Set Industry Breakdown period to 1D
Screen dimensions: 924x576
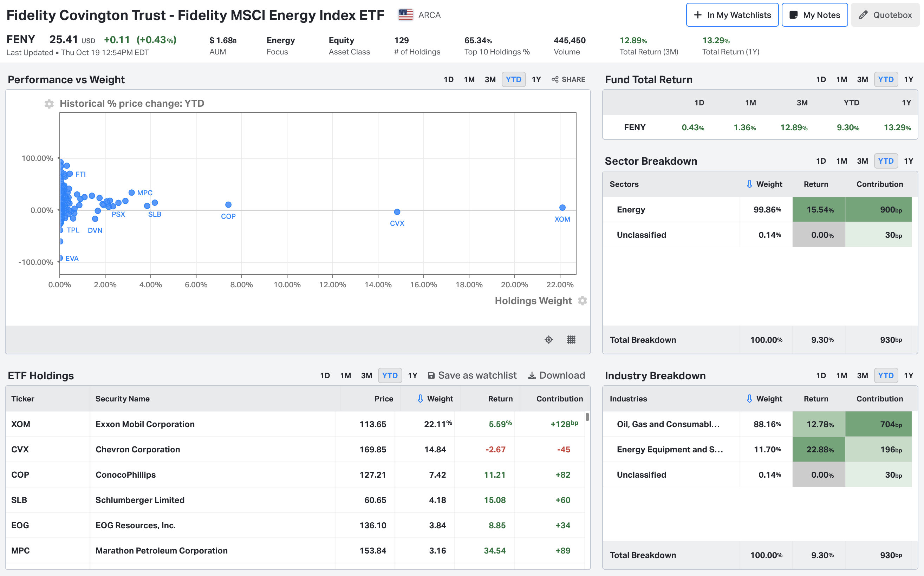pyautogui.click(x=821, y=375)
